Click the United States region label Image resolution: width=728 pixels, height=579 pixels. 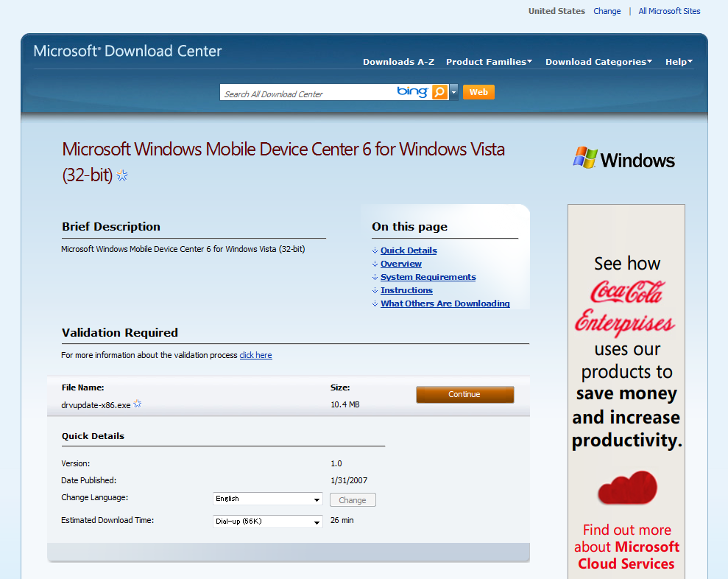[x=556, y=11]
